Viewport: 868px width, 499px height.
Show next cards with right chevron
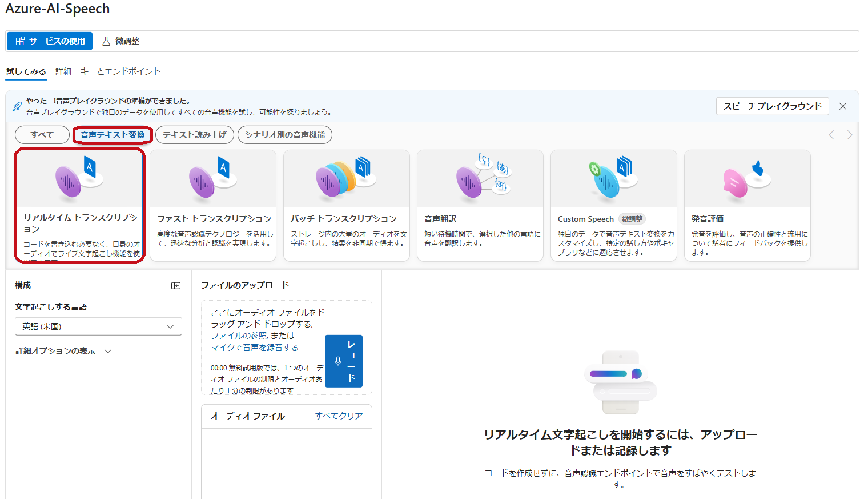click(x=850, y=135)
